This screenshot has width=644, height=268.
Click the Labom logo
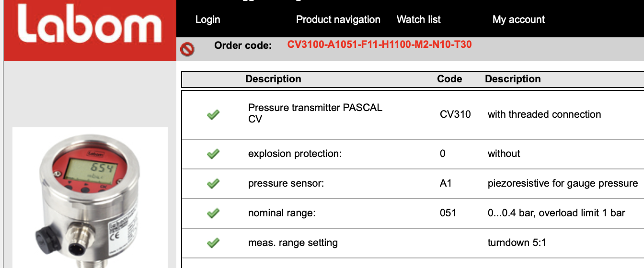(x=90, y=31)
